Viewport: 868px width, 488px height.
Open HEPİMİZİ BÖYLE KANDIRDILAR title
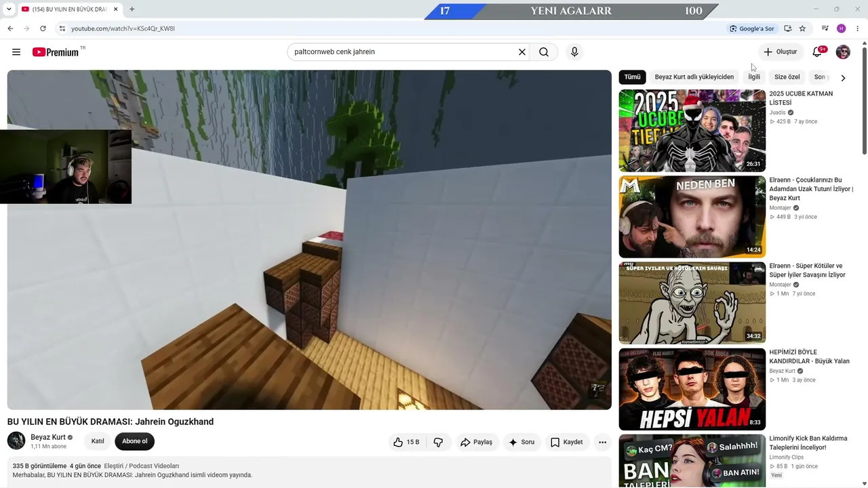click(809, 357)
